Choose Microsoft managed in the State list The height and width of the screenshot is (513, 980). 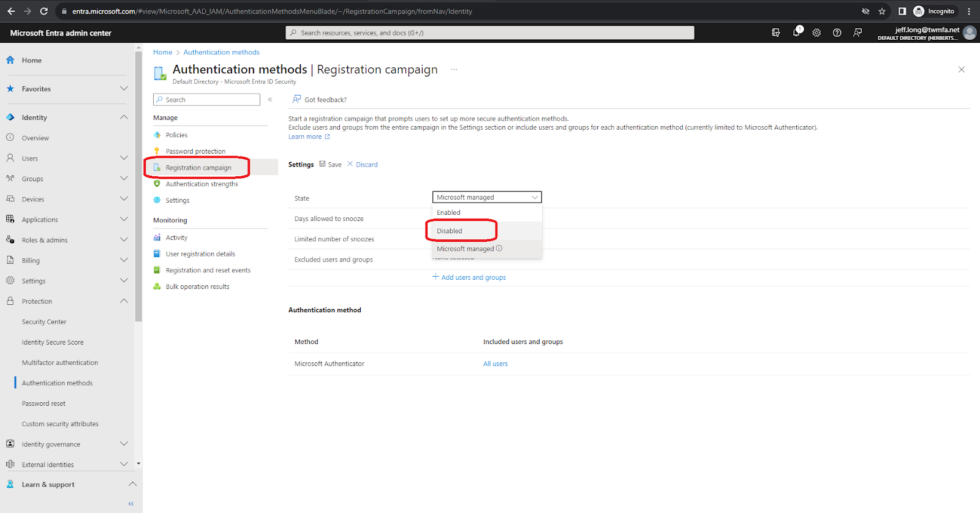pyautogui.click(x=487, y=249)
